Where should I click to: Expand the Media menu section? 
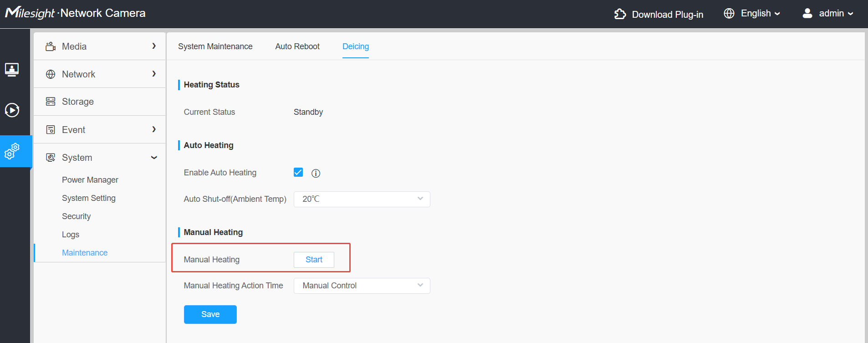coord(100,46)
